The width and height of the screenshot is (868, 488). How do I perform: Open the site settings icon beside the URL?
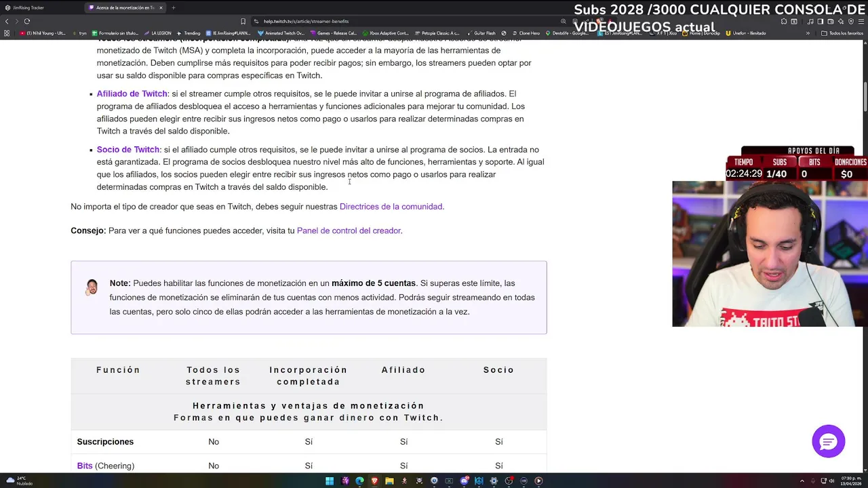click(256, 21)
